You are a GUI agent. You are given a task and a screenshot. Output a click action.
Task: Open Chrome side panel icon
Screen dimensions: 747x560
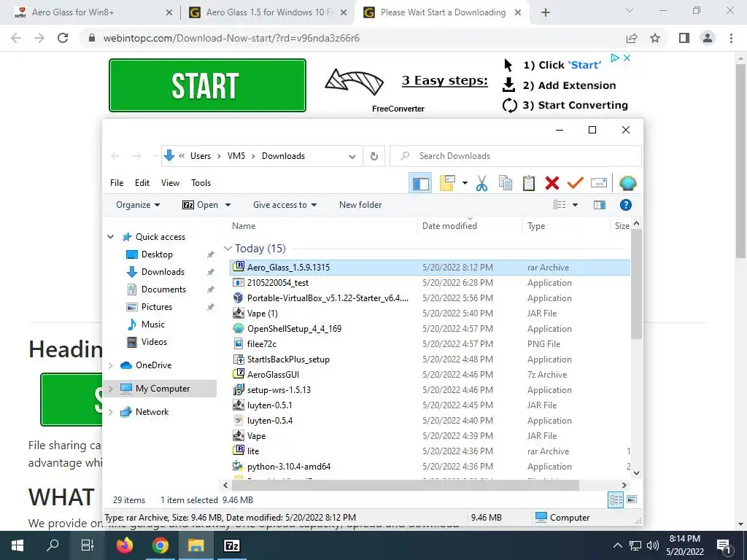coord(684,38)
